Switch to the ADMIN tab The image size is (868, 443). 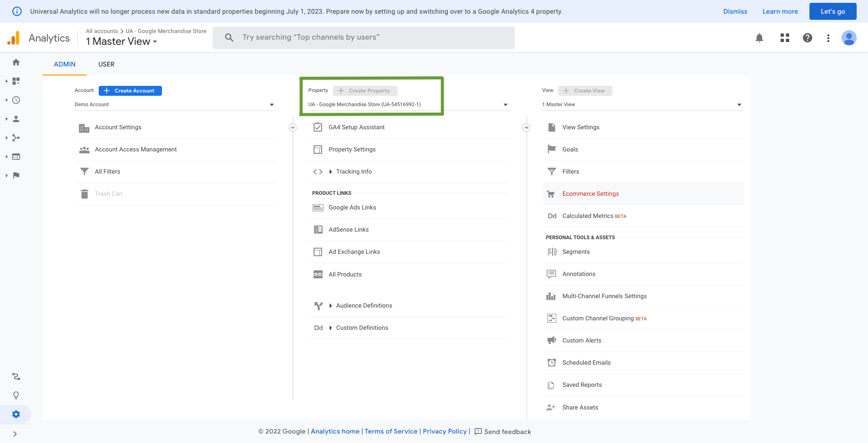pyautogui.click(x=65, y=64)
